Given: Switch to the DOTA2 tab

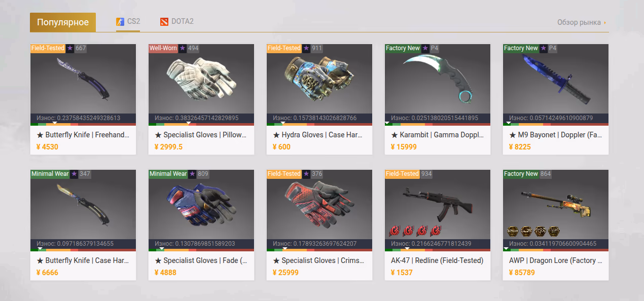Looking at the screenshot, I should pyautogui.click(x=176, y=22).
